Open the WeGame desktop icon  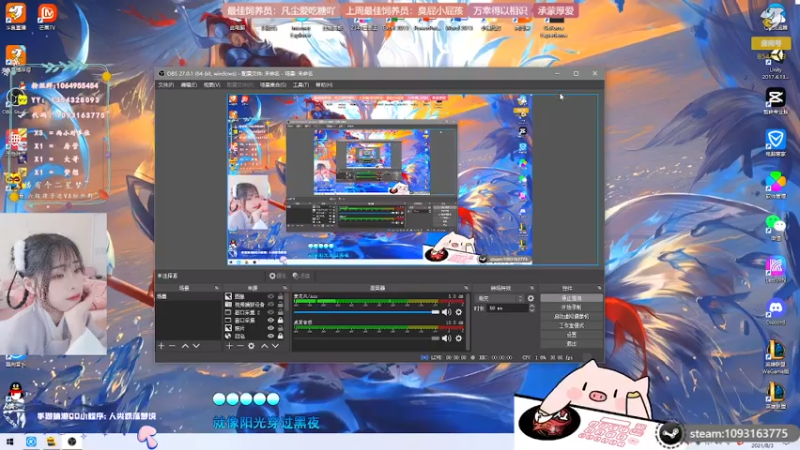(776, 357)
